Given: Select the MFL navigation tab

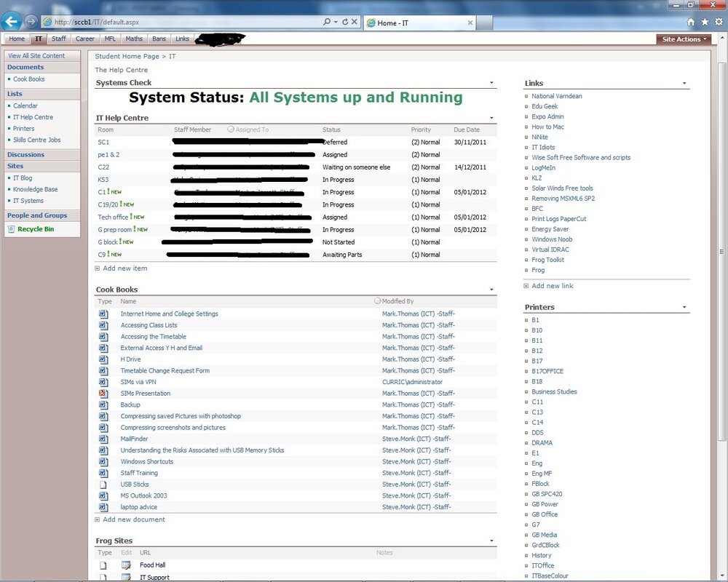Looking at the screenshot, I should [x=110, y=39].
